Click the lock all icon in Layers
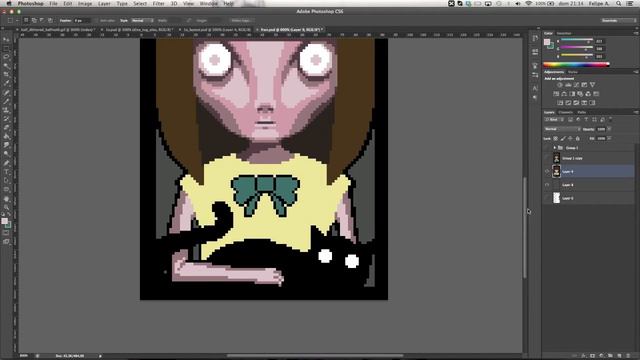Screen dimensions: 640x360 coord(578,139)
